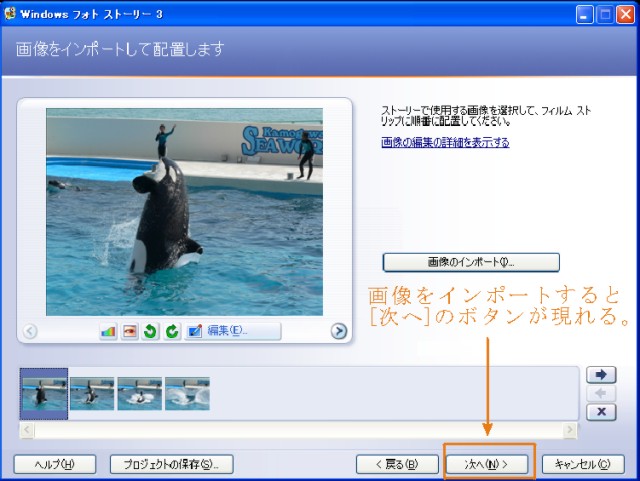Click the large orca preview image
The width and height of the screenshot is (640, 481).
[x=184, y=212]
